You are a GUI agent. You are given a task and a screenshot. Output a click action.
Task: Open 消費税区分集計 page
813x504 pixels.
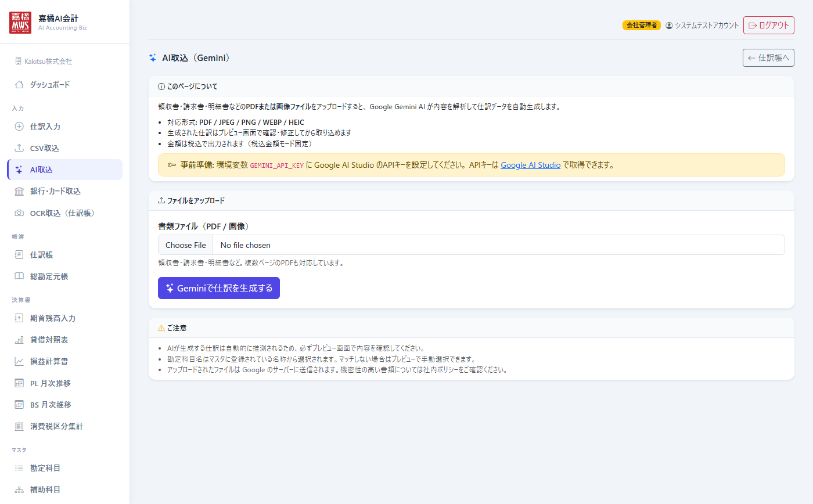(x=65, y=426)
